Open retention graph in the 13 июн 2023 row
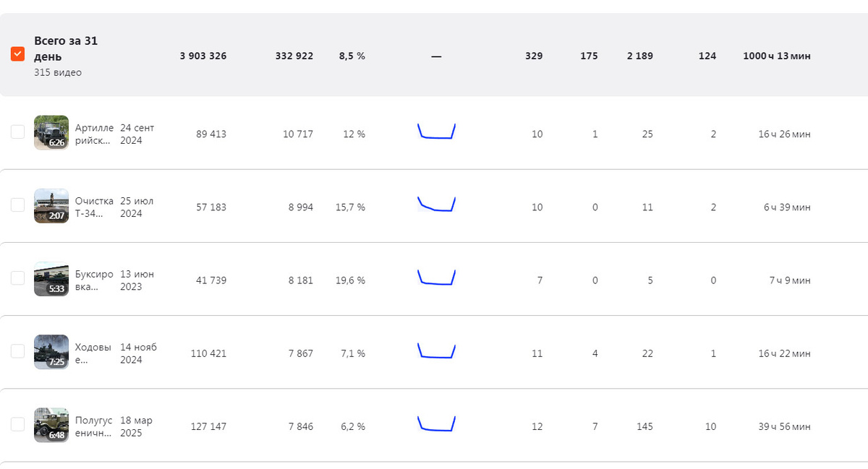This screenshot has width=868, height=469. pos(436,277)
